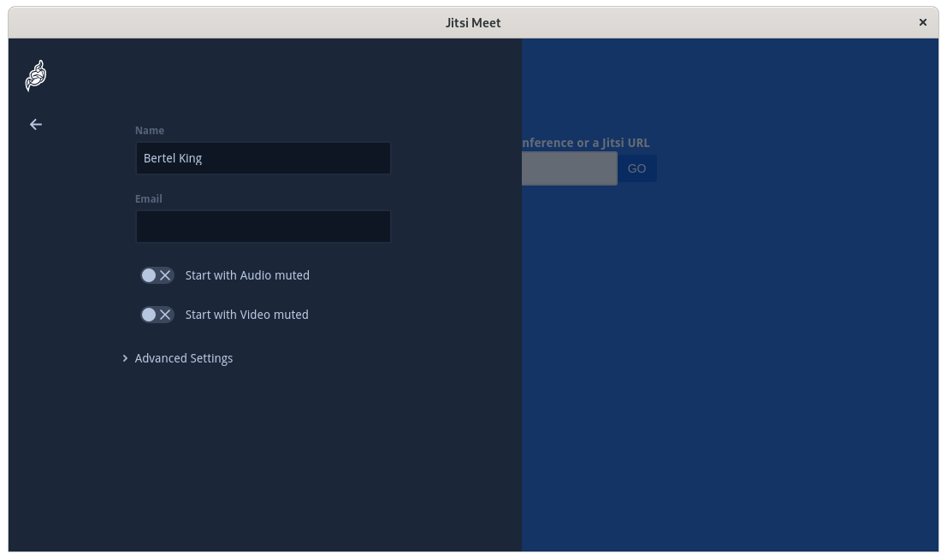Close the Jitsi Meet window
This screenshot has width=947, height=560.
point(922,22)
